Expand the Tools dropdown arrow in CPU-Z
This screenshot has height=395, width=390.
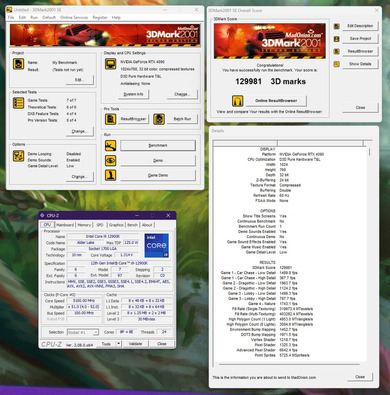click(118, 344)
